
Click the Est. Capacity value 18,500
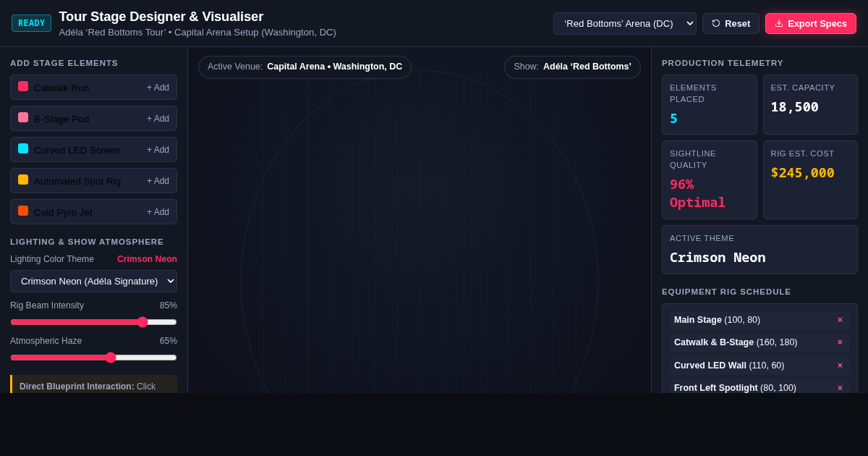coord(794,107)
